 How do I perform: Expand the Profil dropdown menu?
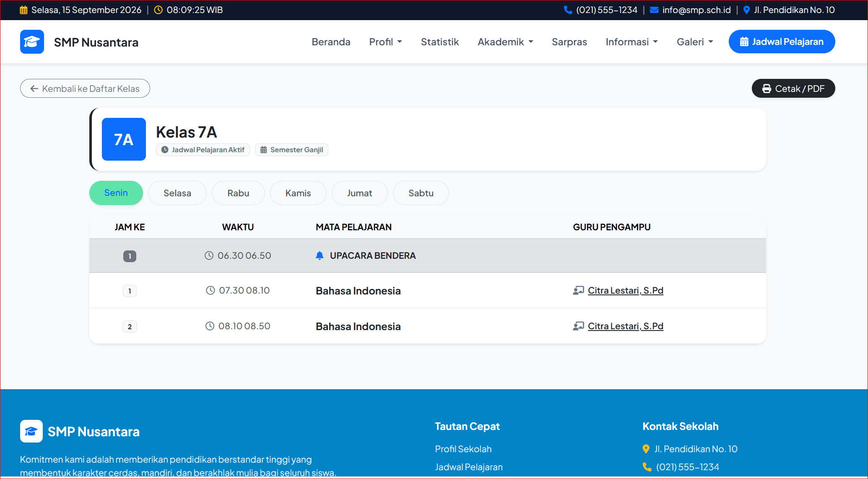pos(385,42)
